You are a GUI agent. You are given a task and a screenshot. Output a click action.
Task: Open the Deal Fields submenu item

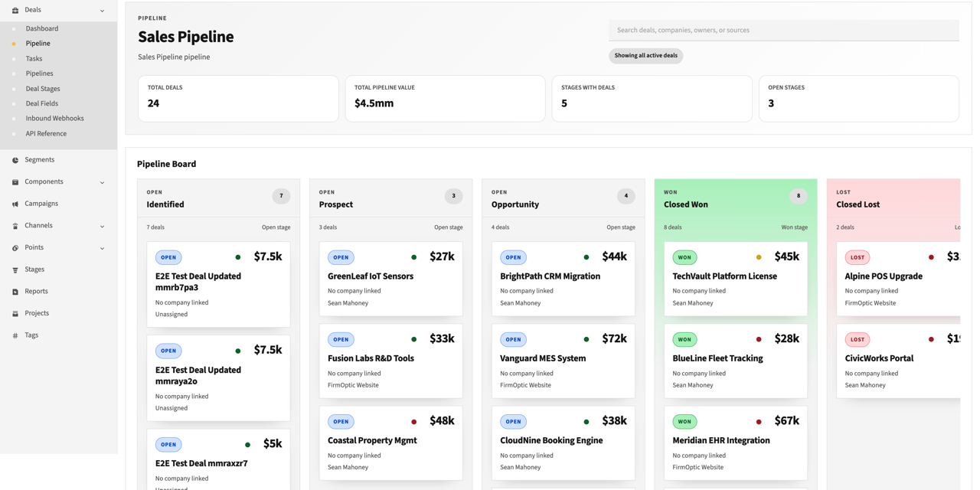(x=42, y=103)
